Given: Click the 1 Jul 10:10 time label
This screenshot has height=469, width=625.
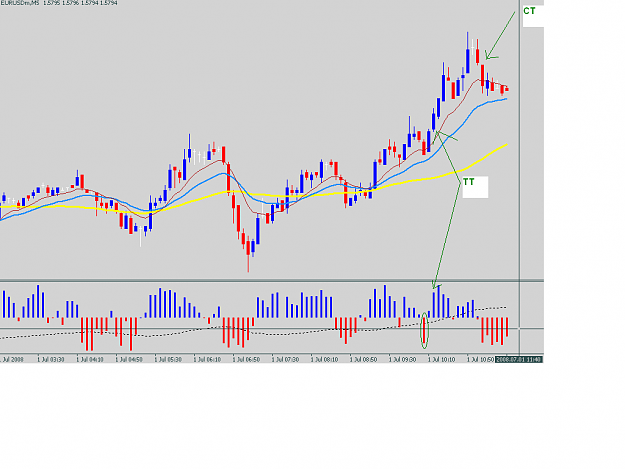Looking at the screenshot, I should click(x=441, y=359).
